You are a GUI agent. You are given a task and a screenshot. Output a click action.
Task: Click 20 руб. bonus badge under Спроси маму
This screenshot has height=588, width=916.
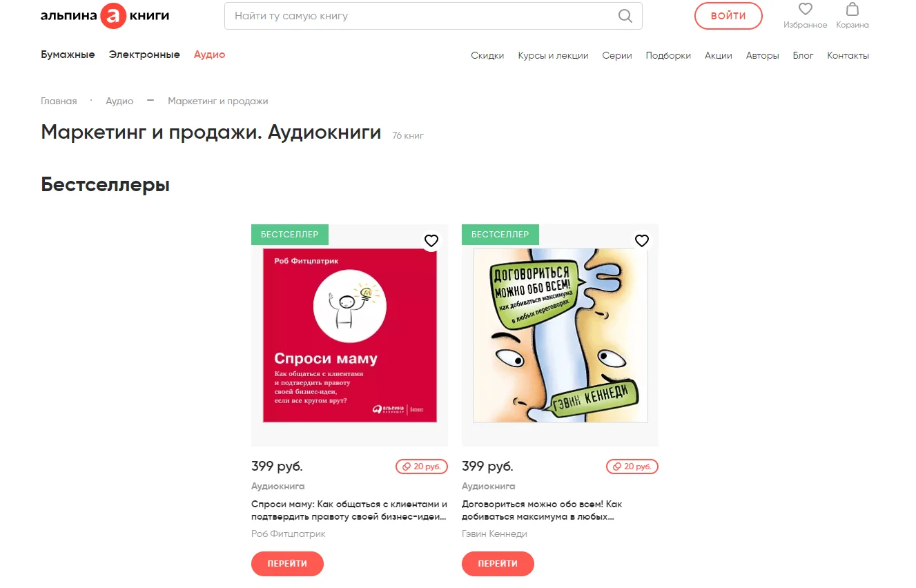(x=422, y=467)
